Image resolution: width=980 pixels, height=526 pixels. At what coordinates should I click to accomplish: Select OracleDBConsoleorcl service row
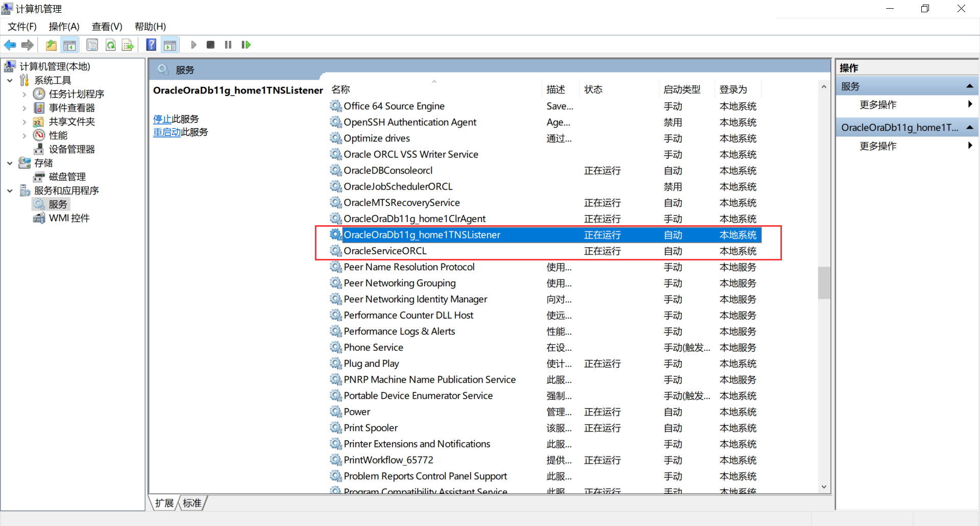[x=545, y=171]
